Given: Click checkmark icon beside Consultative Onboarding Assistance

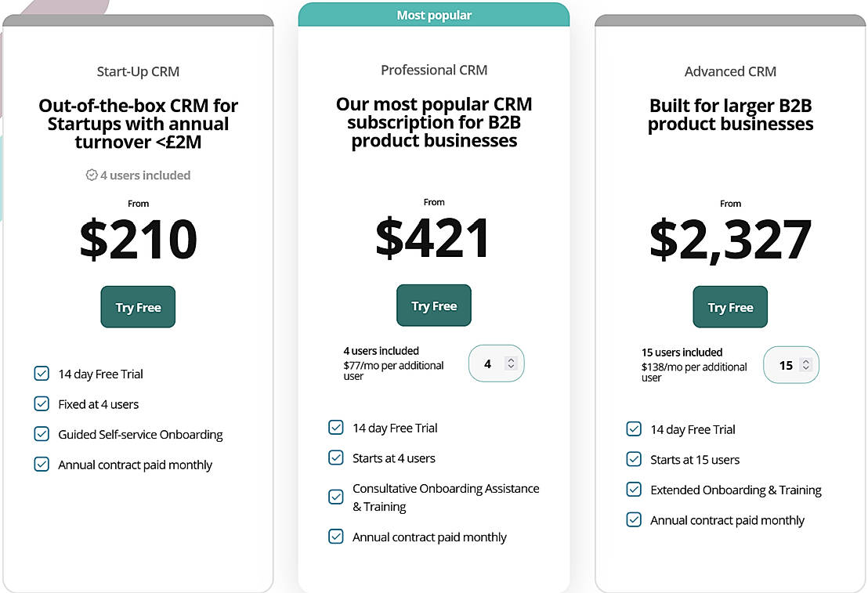Looking at the screenshot, I should pyautogui.click(x=336, y=497).
